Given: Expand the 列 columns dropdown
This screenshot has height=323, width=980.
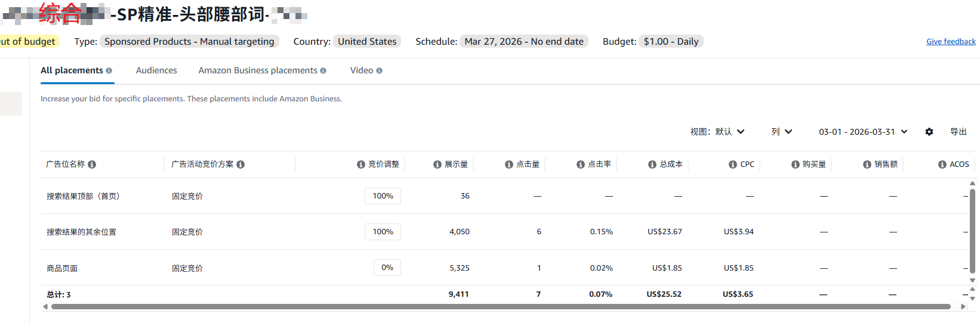Looking at the screenshot, I should [x=781, y=132].
